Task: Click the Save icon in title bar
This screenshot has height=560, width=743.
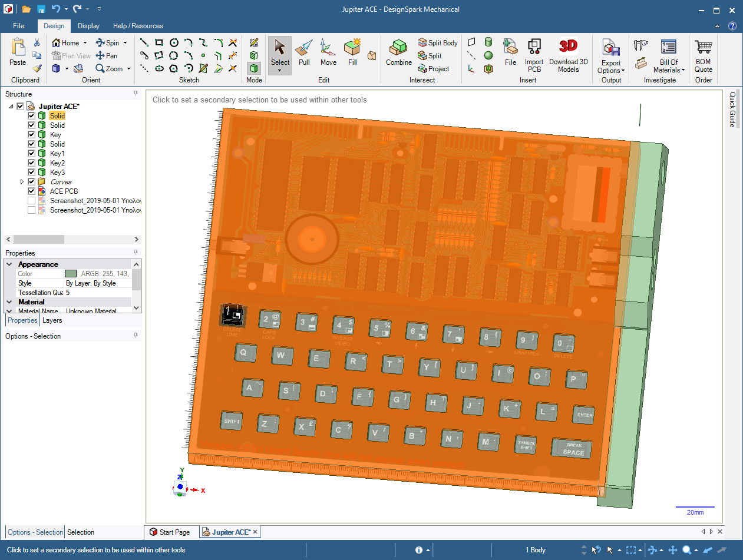Action: (x=41, y=9)
